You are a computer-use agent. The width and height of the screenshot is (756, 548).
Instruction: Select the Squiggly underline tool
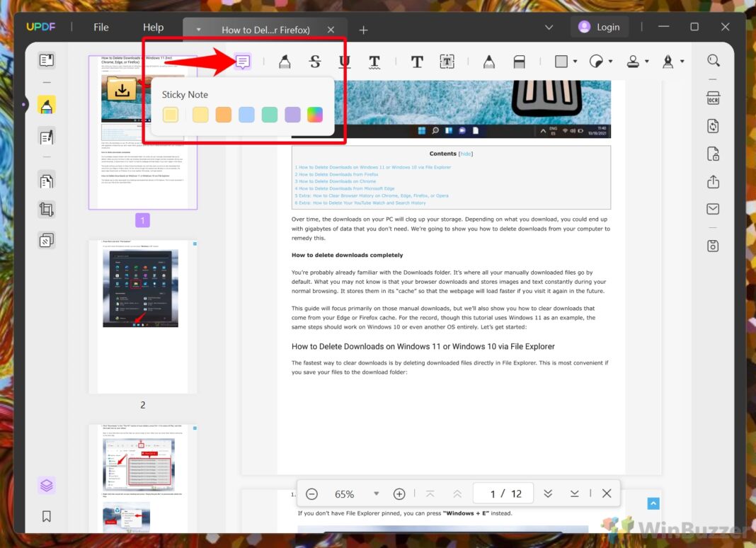pos(374,62)
